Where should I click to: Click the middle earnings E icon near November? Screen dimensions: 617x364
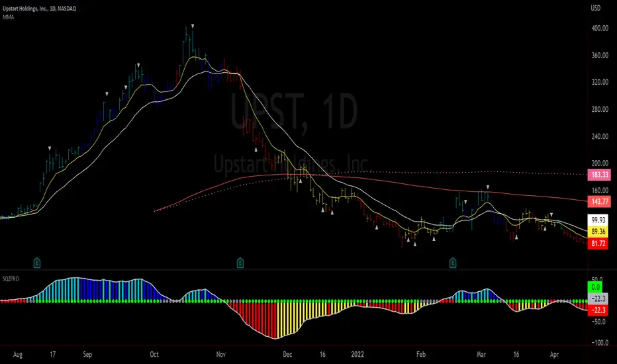pyautogui.click(x=240, y=263)
